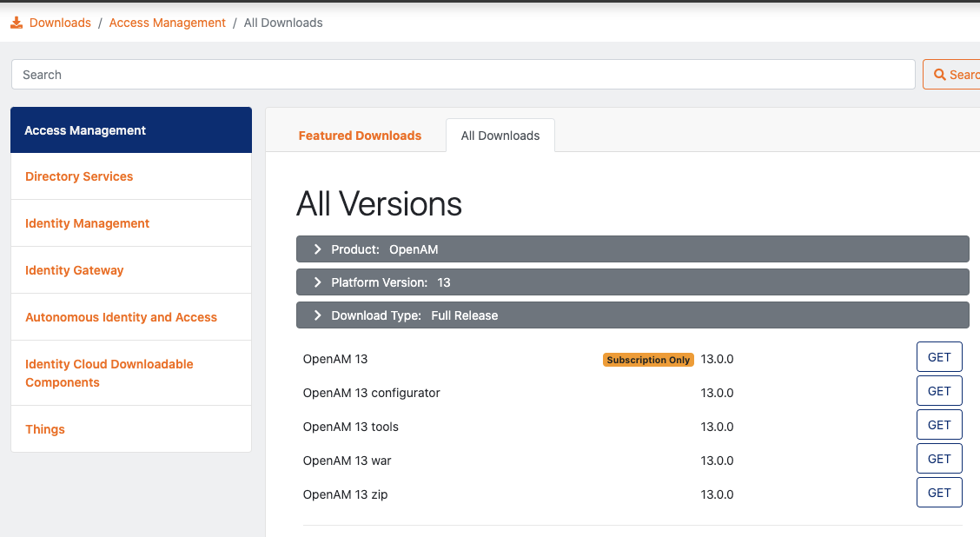The image size is (980, 537).
Task: Select the OpenAM 13 tools row name
Action: point(351,427)
